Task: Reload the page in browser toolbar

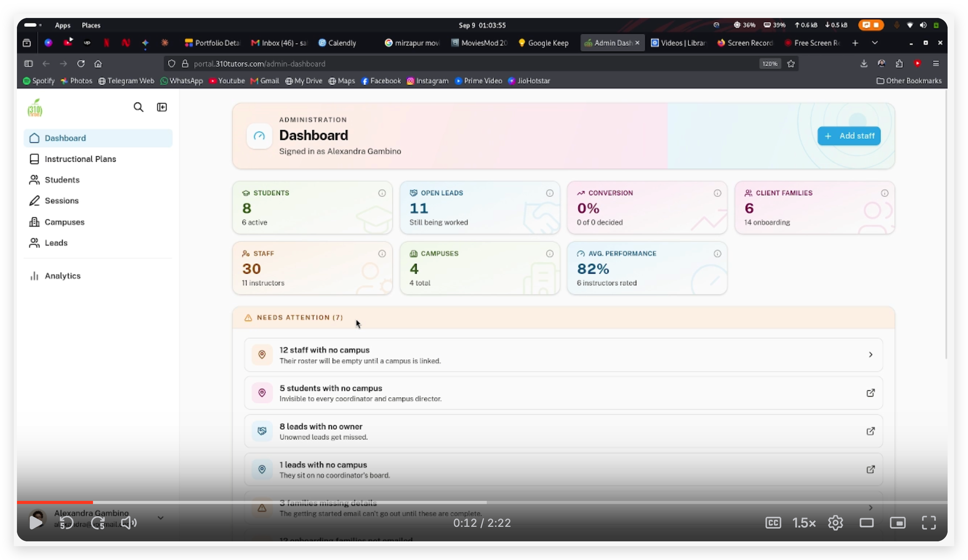Action: 81,64
